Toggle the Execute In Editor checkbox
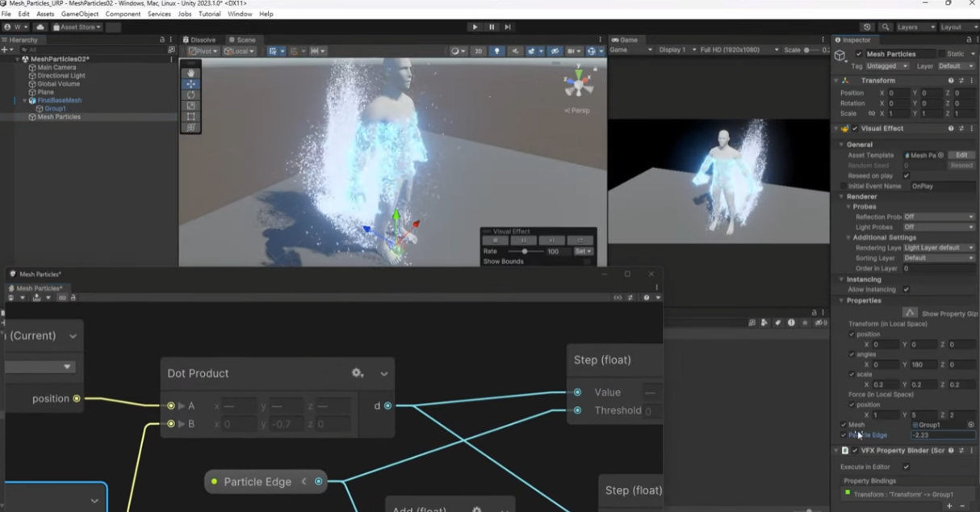 pos(907,466)
